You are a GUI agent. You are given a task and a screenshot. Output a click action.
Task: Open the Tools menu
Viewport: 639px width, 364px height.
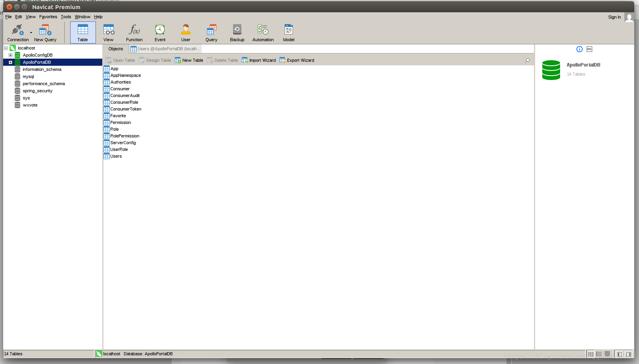[66, 17]
